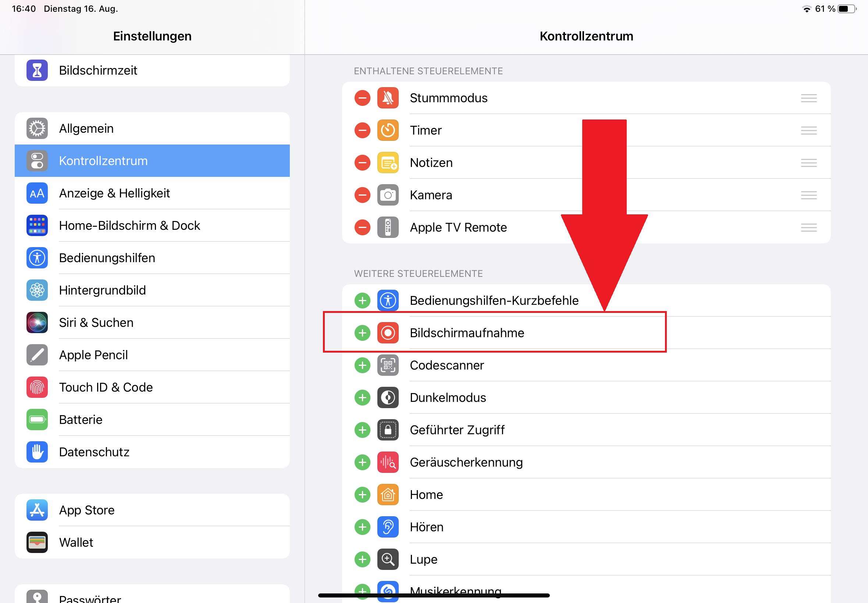Tap the Lupe magnifier icon
The image size is (868, 603).
388,560
